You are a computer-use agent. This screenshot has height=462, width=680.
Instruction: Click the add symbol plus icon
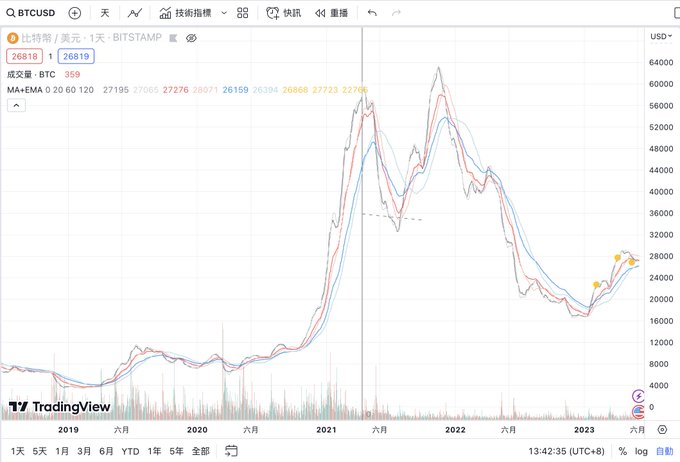pos(76,13)
